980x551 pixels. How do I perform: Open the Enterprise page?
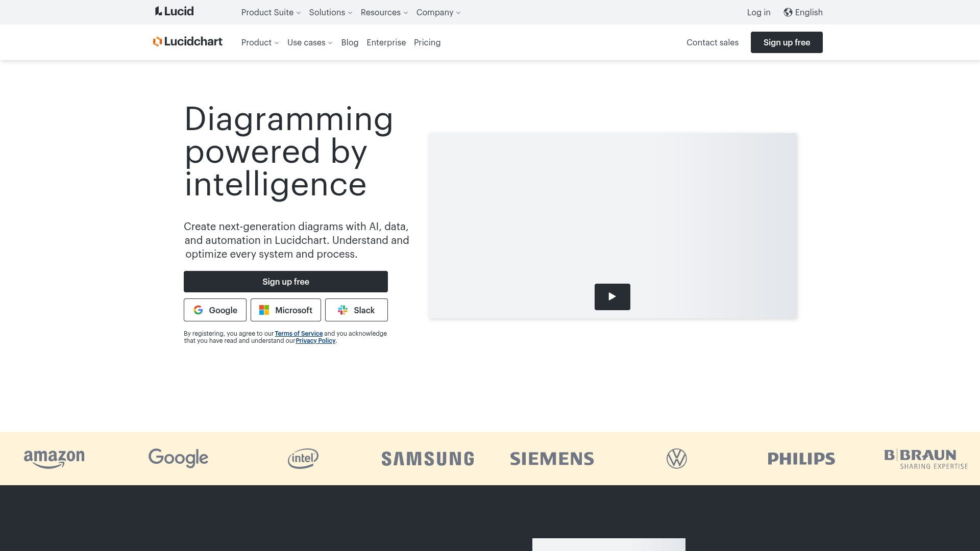tap(386, 42)
